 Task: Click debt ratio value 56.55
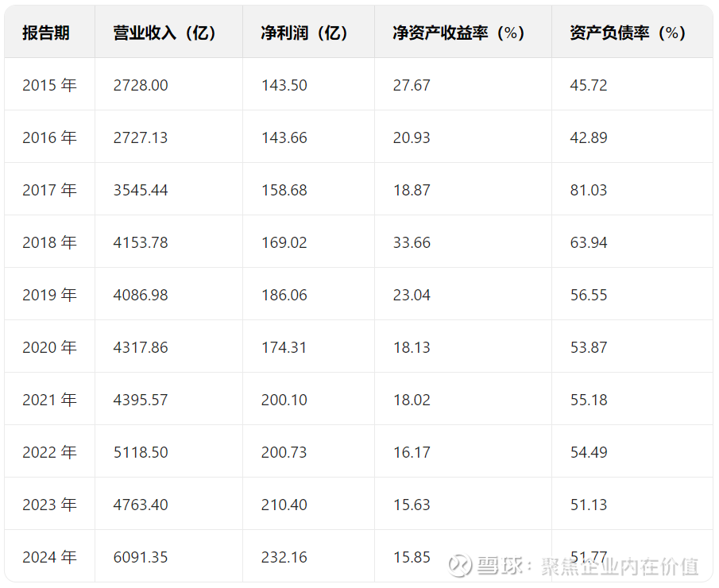pyautogui.click(x=589, y=295)
